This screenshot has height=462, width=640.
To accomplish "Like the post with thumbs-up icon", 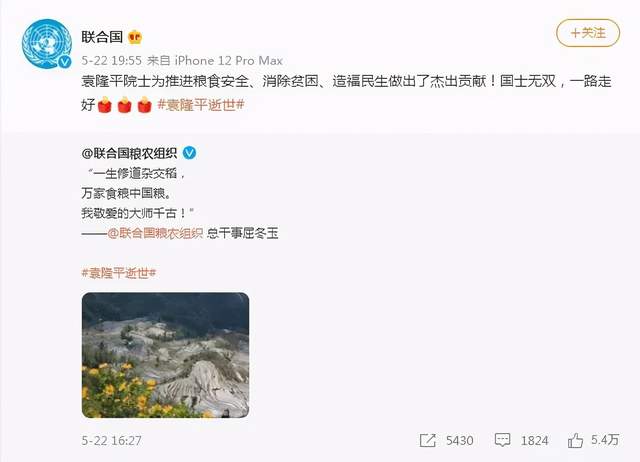I will pyautogui.click(x=575, y=440).
